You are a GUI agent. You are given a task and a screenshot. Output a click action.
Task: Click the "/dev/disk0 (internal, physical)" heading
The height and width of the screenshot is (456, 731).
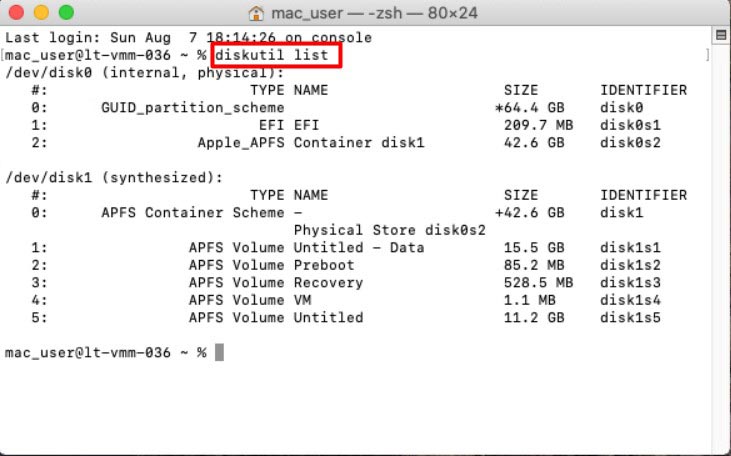pyautogui.click(x=145, y=73)
